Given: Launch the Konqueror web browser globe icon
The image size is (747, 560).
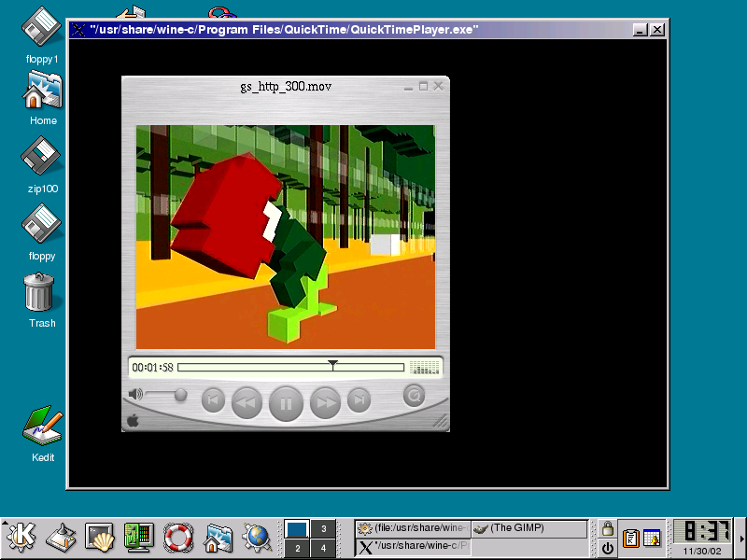Looking at the screenshot, I should (257, 538).
